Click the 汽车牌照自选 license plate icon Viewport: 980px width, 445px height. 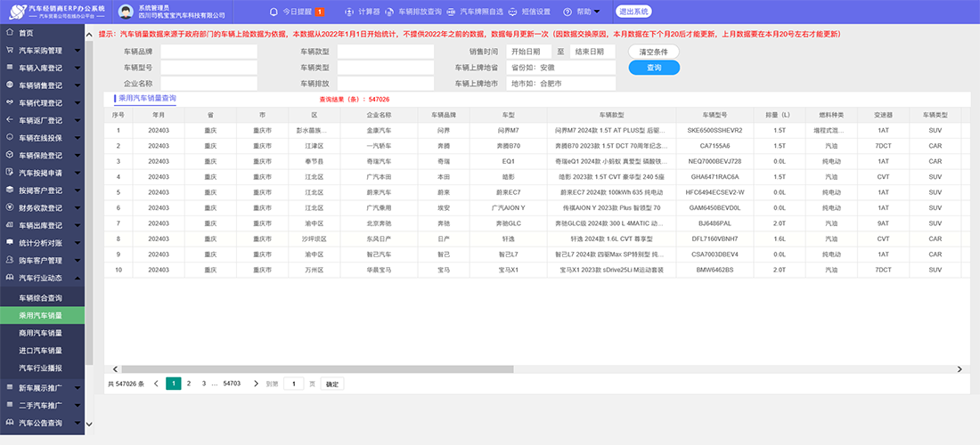click(x=452, y=12)
